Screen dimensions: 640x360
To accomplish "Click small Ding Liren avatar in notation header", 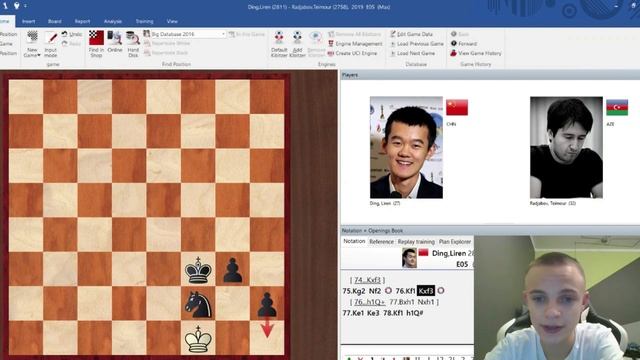I will 409,258.
